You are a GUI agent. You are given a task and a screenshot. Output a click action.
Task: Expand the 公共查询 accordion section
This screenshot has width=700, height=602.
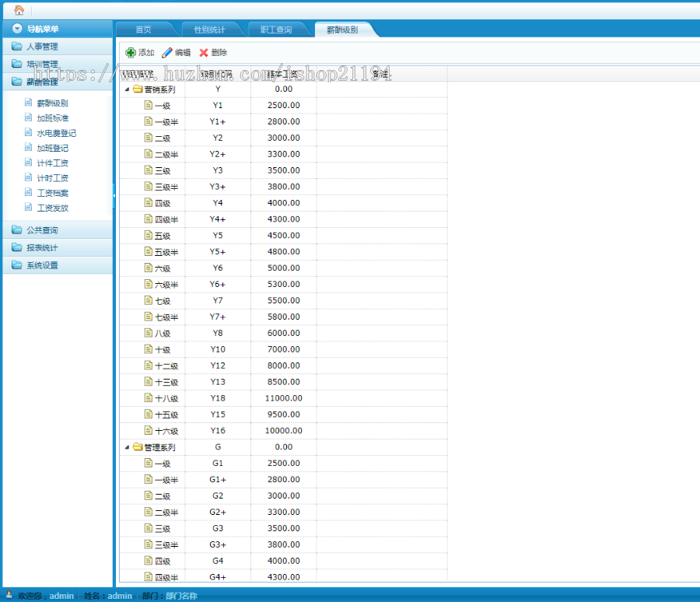[x=58, y=229]
